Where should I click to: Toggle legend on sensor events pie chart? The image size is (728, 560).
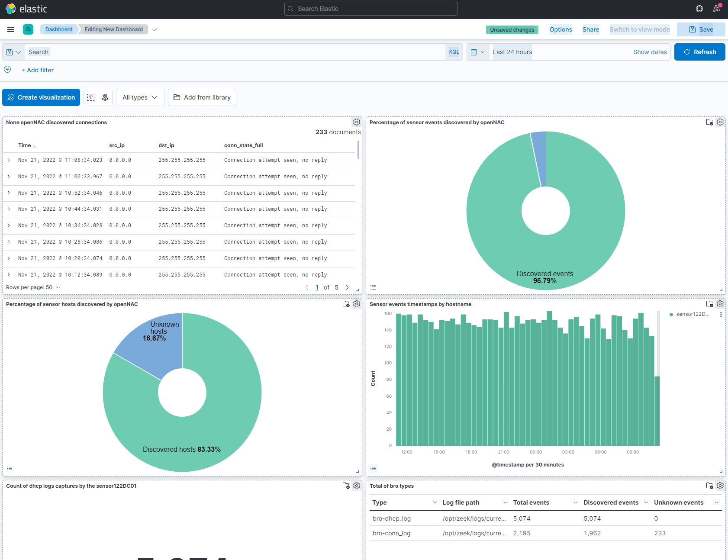click(373, 287)
